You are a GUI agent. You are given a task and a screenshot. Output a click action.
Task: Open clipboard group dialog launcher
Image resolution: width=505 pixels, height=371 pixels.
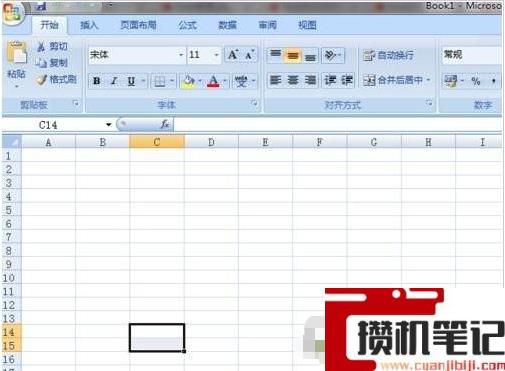76,104
